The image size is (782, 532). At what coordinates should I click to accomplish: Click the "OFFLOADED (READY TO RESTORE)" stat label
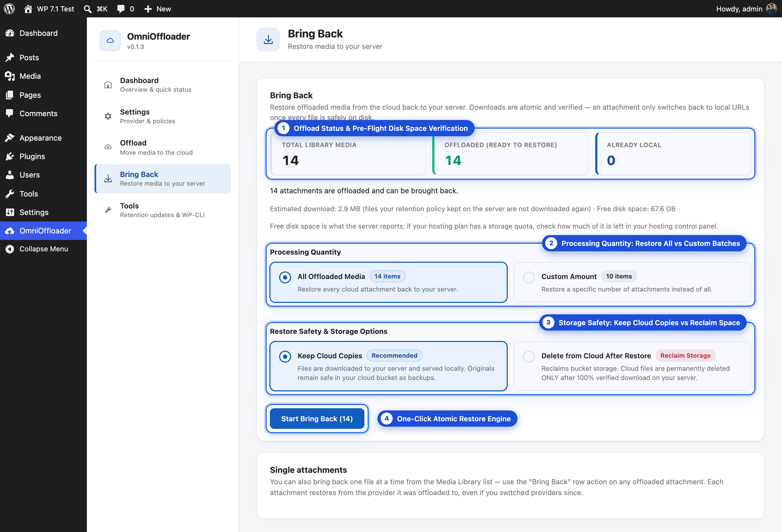click(x=501, y=145)
